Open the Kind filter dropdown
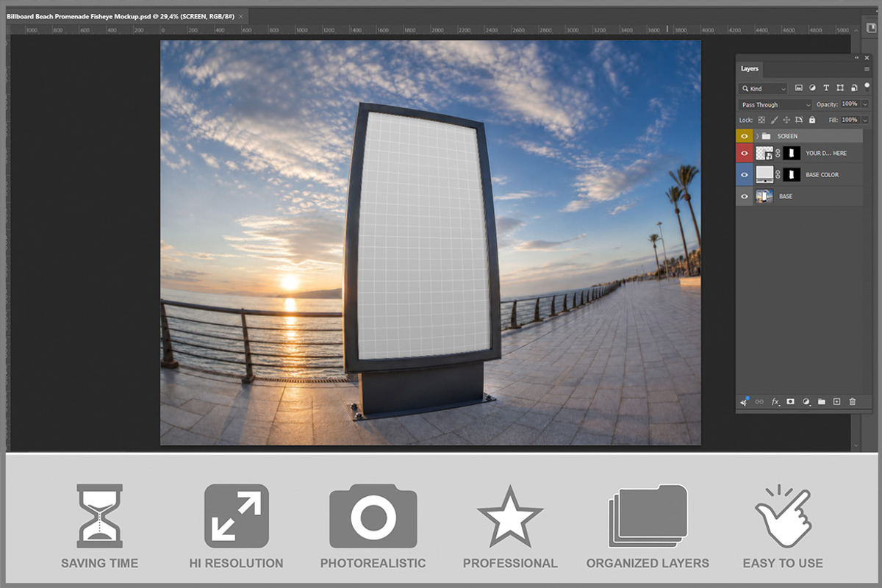The width and height of the screenshot is (882, 588). 763,88
